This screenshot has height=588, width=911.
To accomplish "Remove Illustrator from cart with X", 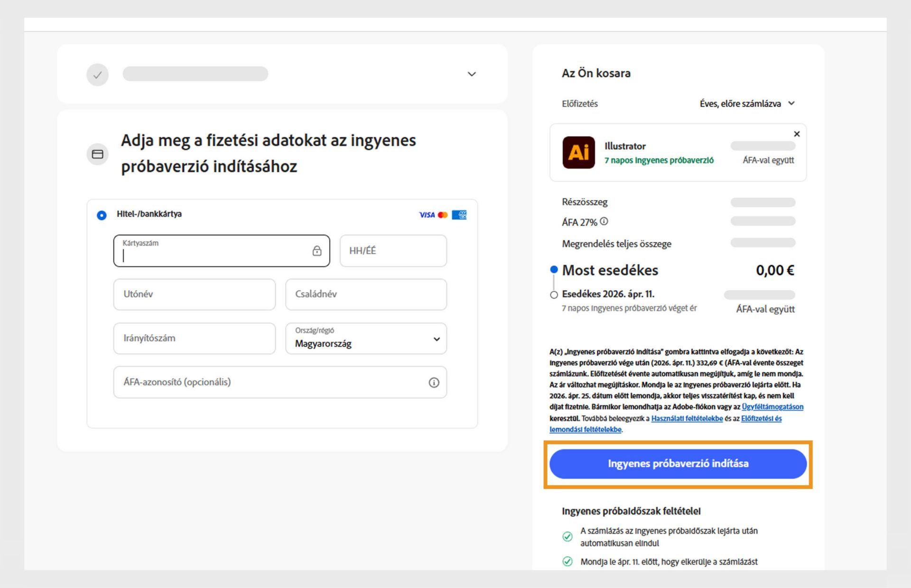I will click(x=797, y=134).
